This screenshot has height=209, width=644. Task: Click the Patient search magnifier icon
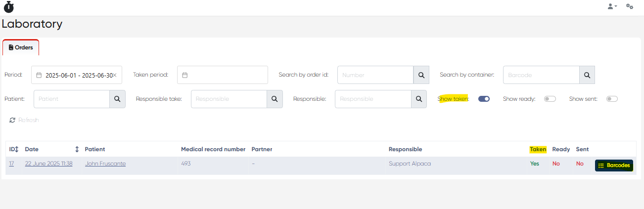(117, 99)
